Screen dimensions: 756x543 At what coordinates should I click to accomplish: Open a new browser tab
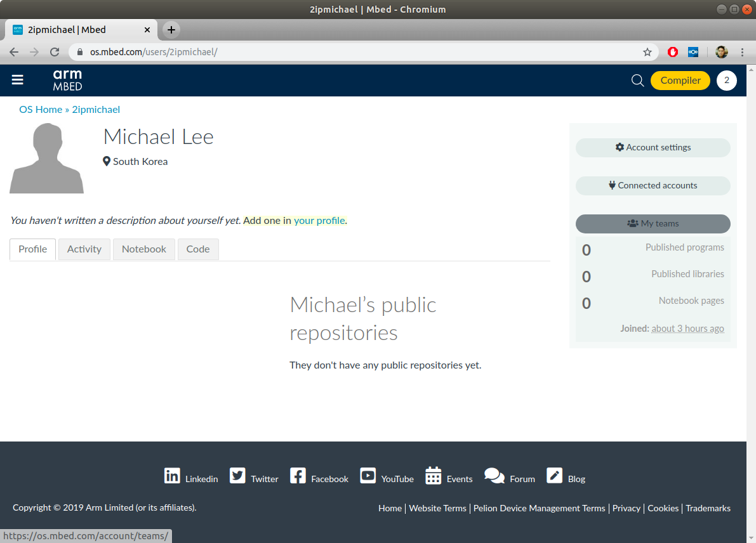(x=171, y=30)
